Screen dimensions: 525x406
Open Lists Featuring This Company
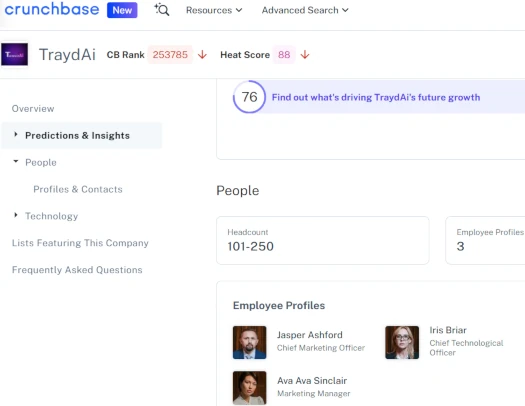point(80,243)
